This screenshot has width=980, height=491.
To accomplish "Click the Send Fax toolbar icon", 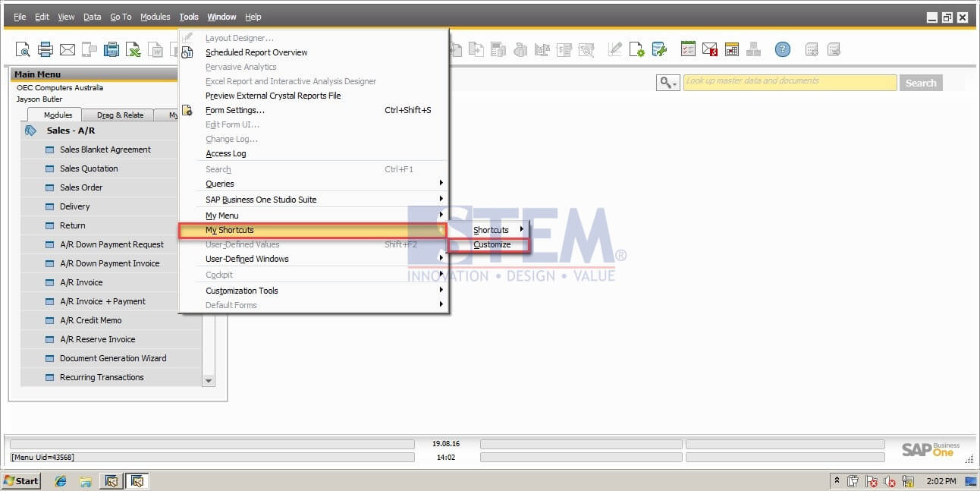I will (x=112, y=49).
